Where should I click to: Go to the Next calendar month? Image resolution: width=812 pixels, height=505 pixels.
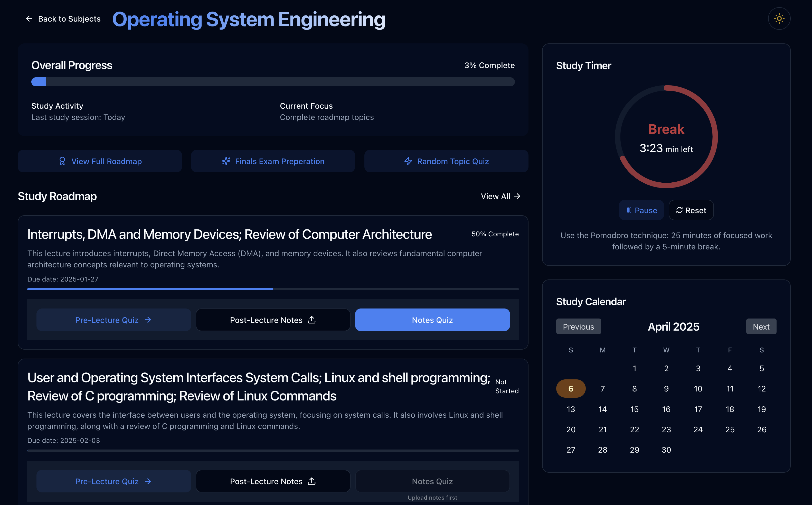coord(761,326)
